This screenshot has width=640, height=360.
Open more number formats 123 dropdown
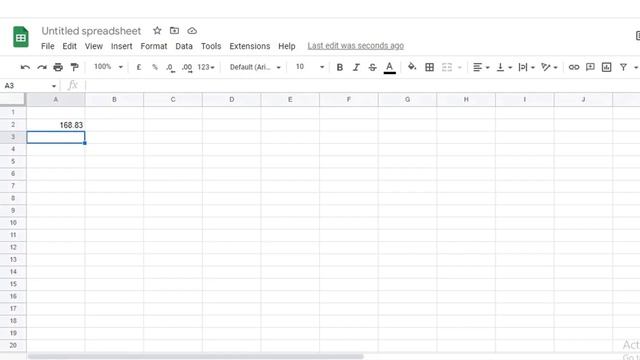pos(206,67)
